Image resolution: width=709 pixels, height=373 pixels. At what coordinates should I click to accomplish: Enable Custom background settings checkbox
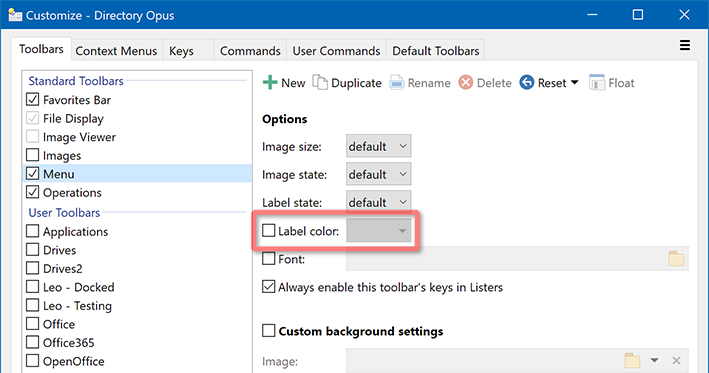click(269, 331)
